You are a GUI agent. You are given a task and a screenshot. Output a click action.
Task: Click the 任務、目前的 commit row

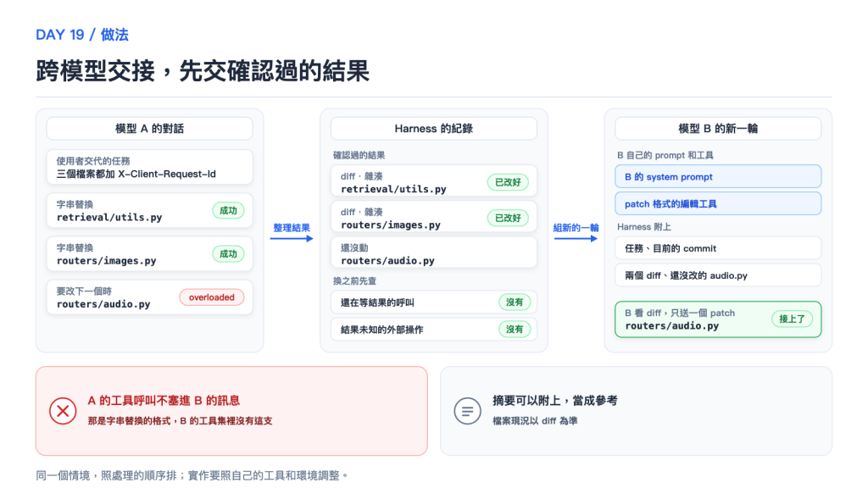point(718,248)
